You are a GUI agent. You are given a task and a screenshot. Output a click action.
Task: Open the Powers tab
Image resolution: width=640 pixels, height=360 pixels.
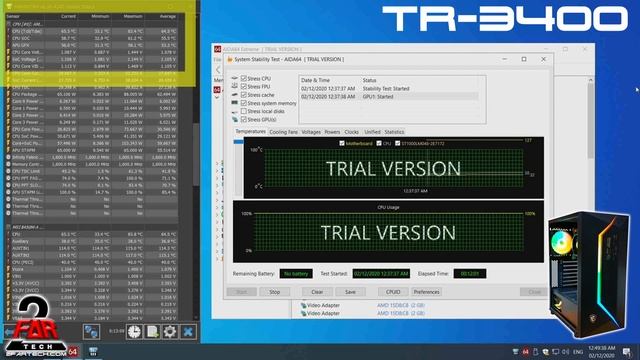[332, 132]
